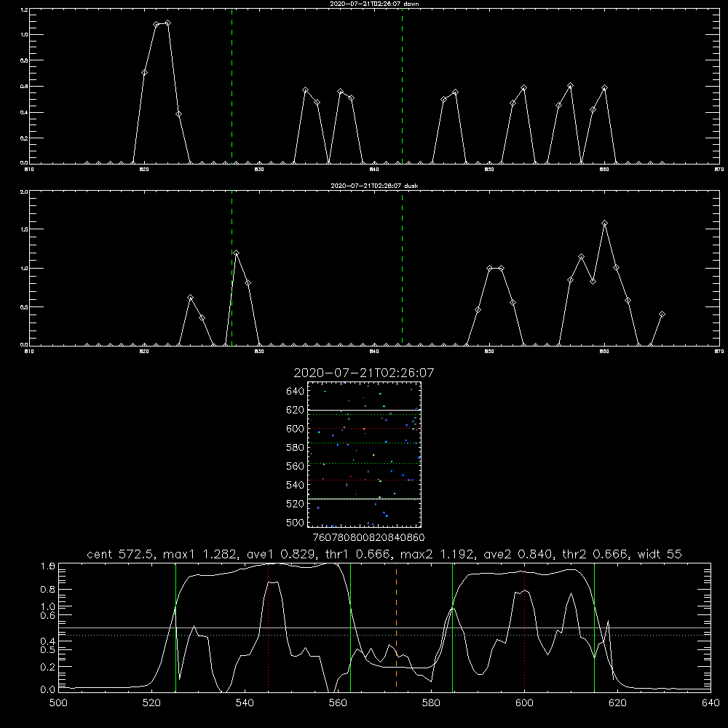The image size is (728, 728).
Task: Select the 'widt 55' width value
Action: [x=660, y=554]
